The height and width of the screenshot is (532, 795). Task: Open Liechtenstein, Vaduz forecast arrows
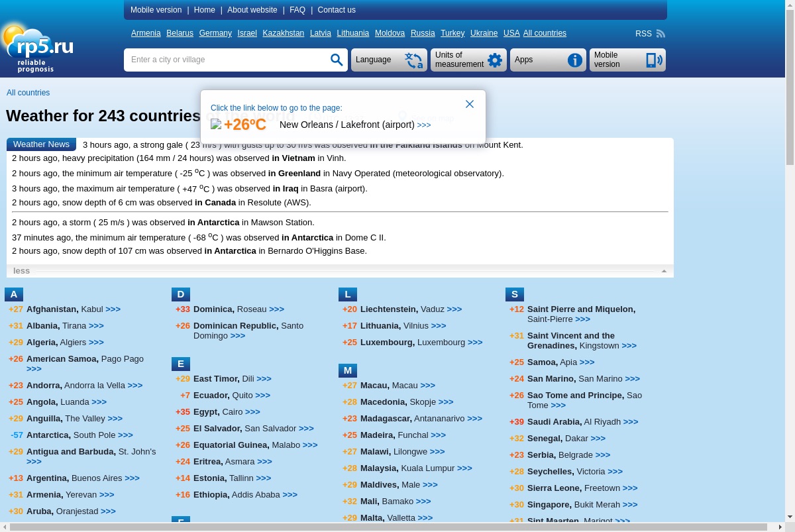tap(454, 309)
